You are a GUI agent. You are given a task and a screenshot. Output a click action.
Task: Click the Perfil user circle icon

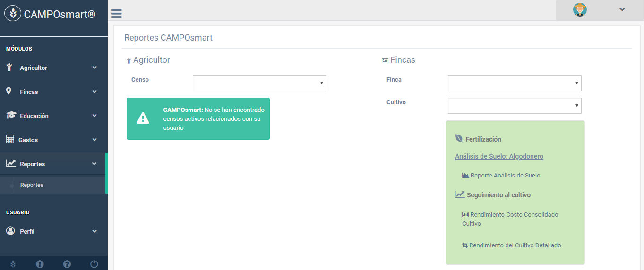pos(10,231)
